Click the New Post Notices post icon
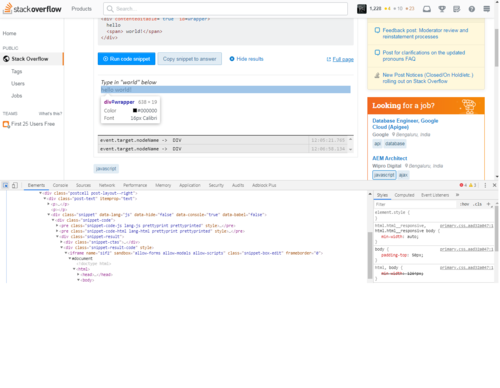Viewport: 500px width, 388px height. pyautogui.click(x=377, y=75)
